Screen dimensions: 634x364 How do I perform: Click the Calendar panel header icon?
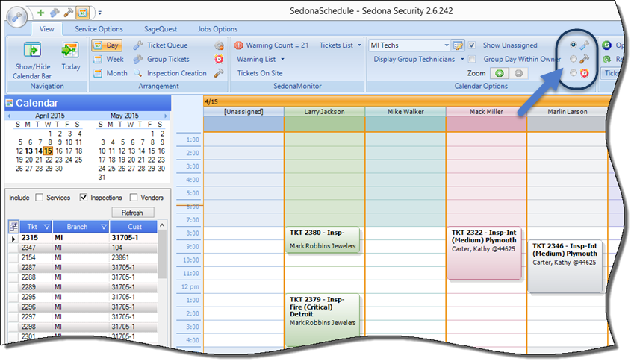[9, 103]
